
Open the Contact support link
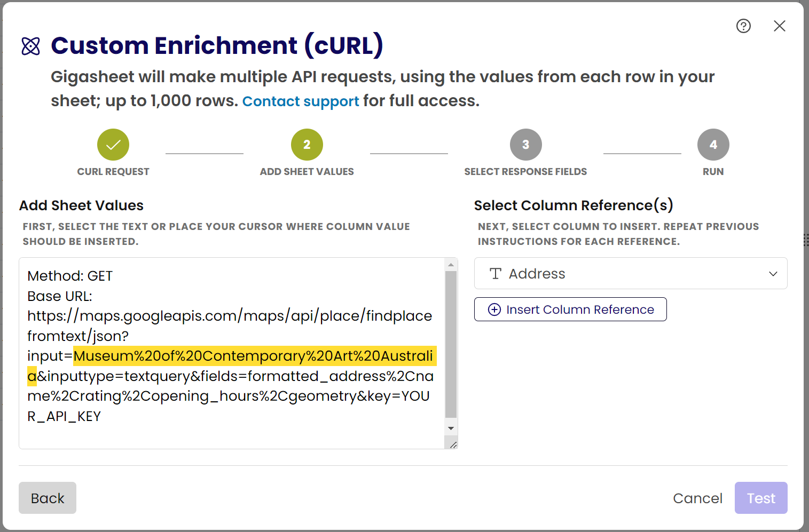point(301,101)
